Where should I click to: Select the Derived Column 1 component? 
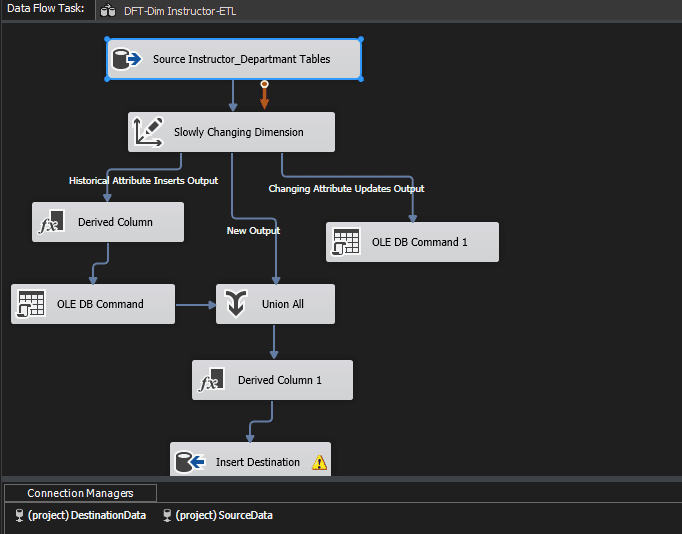(x=272, y=380)
